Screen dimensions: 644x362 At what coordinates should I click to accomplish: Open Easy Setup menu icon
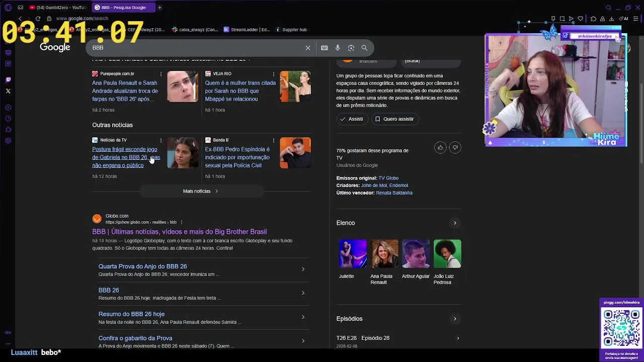point(636,19)
